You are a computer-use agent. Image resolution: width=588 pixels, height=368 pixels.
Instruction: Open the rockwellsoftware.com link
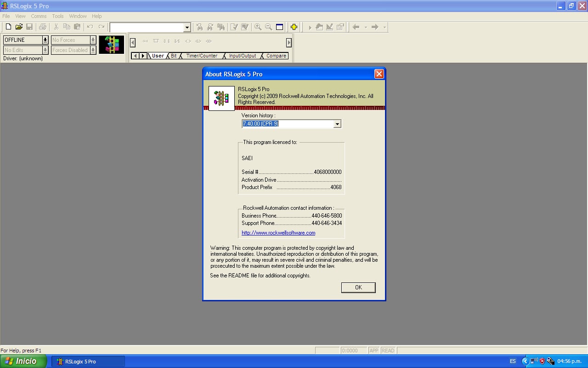278,233
